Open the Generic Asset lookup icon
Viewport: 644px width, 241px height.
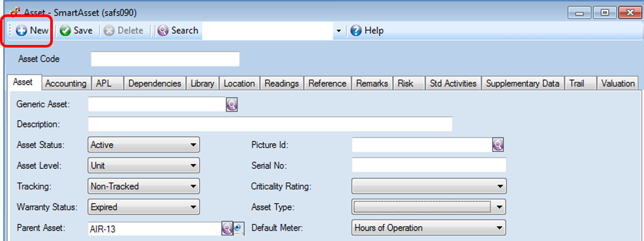pos(232,105)
